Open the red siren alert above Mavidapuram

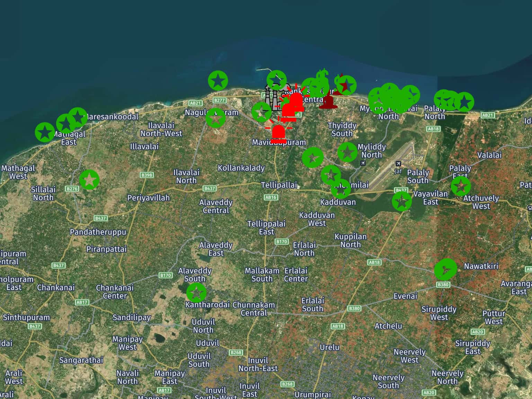click(x=278, y=133)
